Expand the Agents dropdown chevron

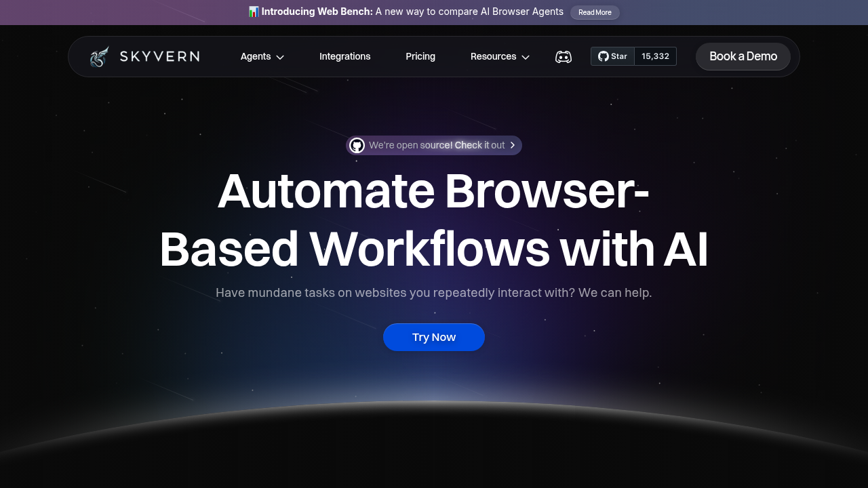click(x=280, y=58)
